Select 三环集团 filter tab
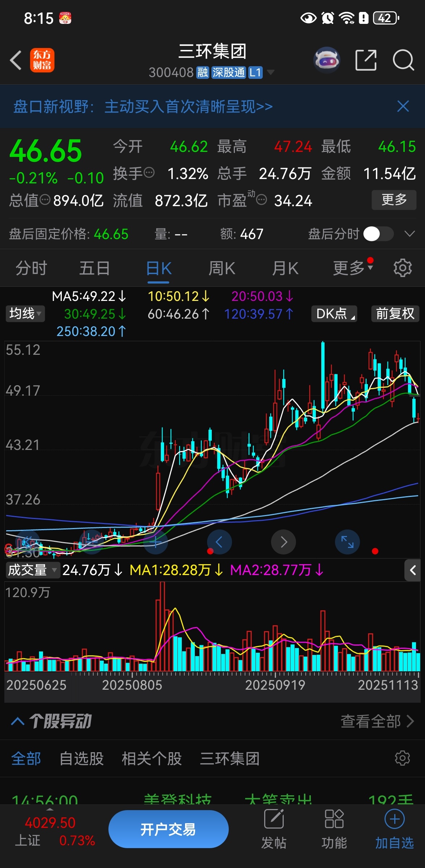This screenshot has height=868, width=425. coord(230,758)
